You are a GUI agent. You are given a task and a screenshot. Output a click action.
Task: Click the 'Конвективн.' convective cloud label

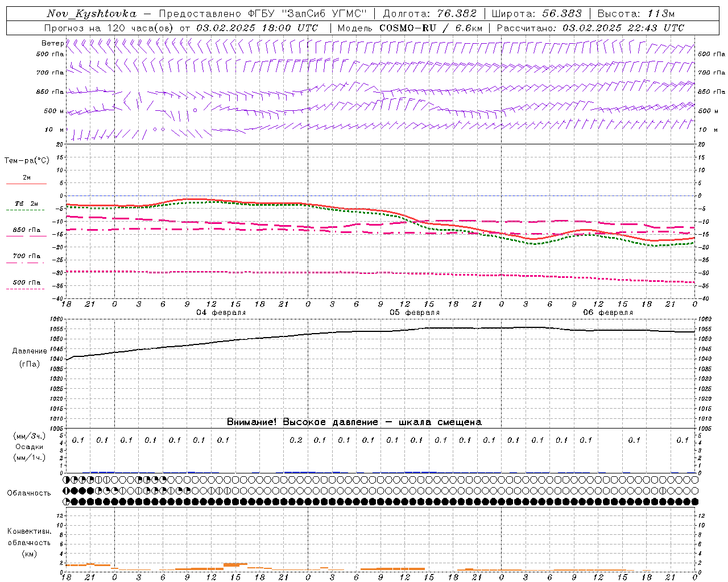tap(29, 531)
